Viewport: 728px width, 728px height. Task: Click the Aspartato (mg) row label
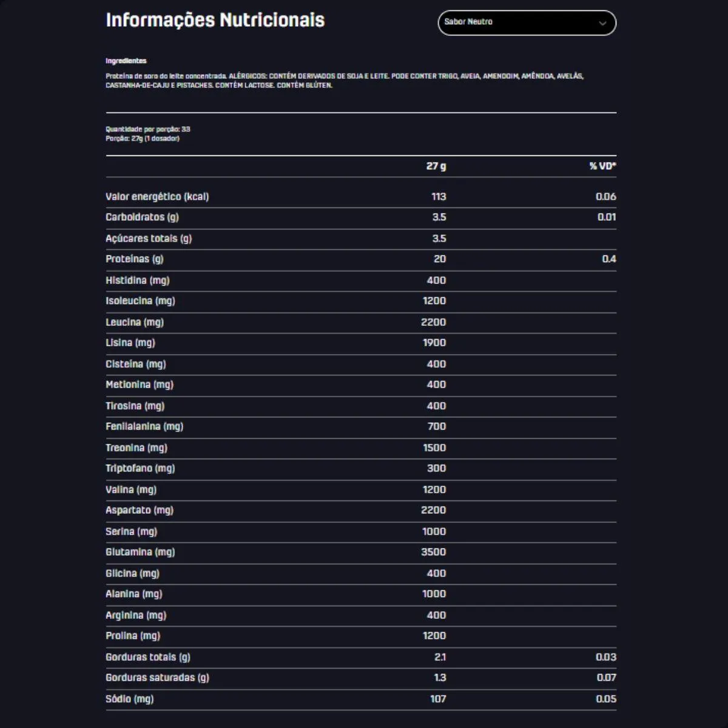point(140,510)
